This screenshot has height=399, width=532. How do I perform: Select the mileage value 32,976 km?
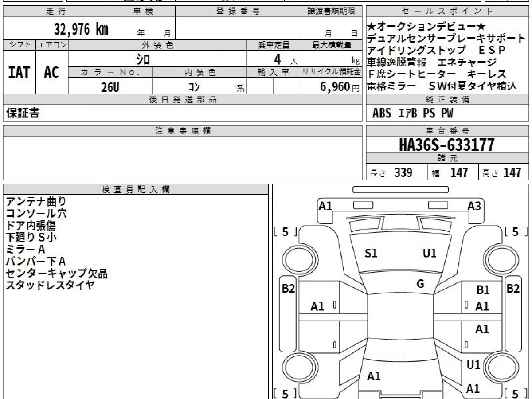81,29
